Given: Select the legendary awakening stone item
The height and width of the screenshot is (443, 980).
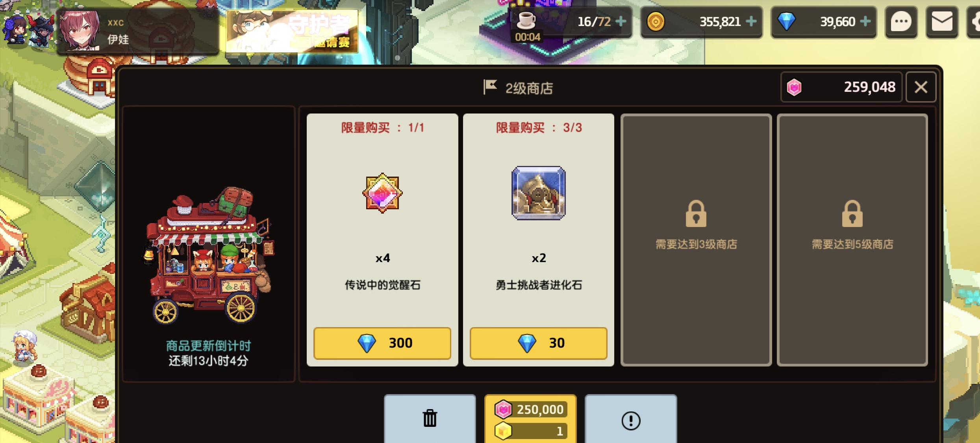Looking at the screenshot, I should click(382, 193).
